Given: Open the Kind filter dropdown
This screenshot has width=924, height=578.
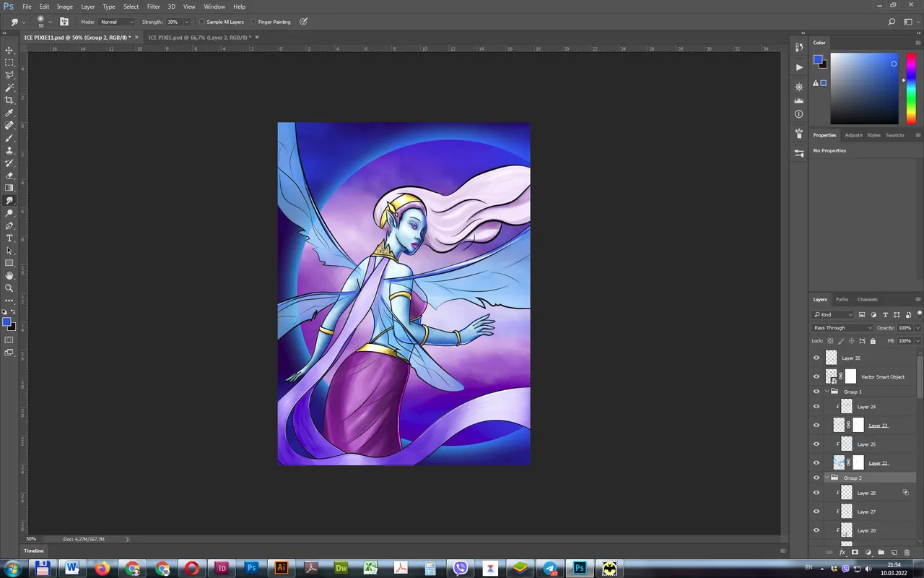Looking at the screenshot, I should (833, 315).
